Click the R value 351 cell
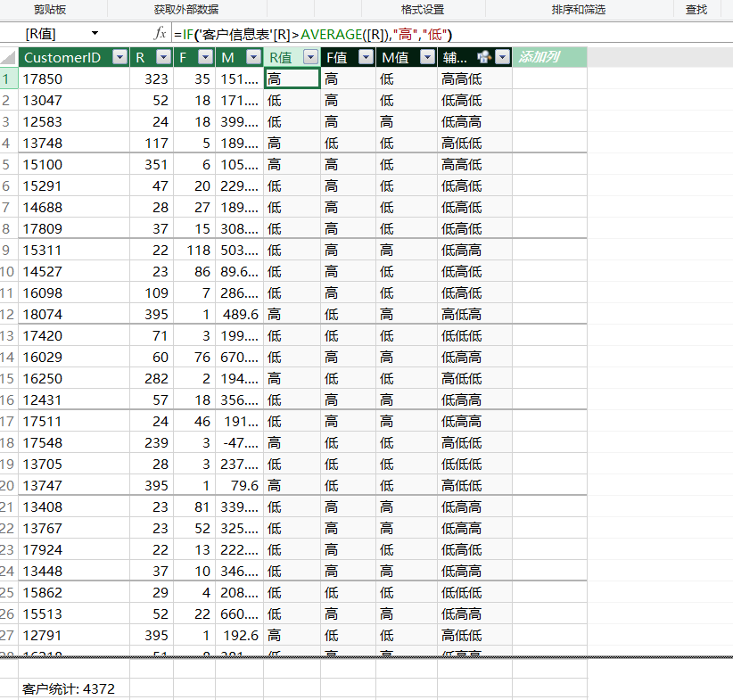The height and width of the screenshot is (700, 733). pyautogui.click(x=152, y=165)
